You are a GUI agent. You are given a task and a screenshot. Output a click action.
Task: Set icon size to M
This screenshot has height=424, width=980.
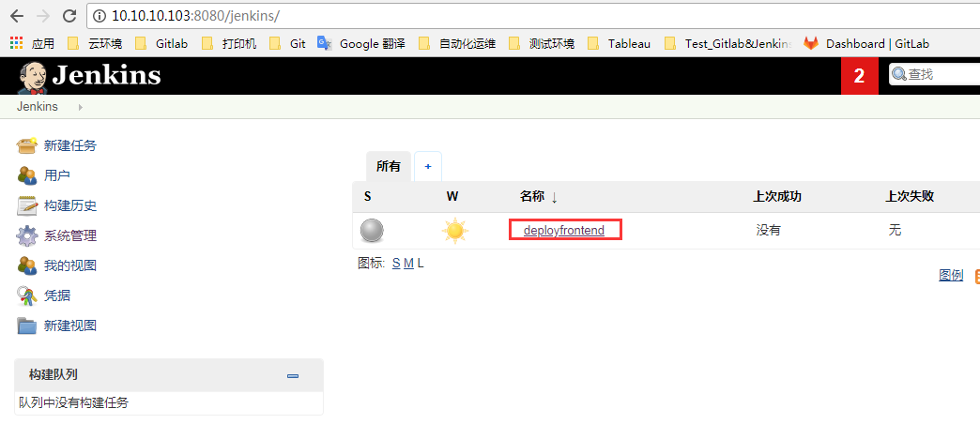click(x=408, y=264)
